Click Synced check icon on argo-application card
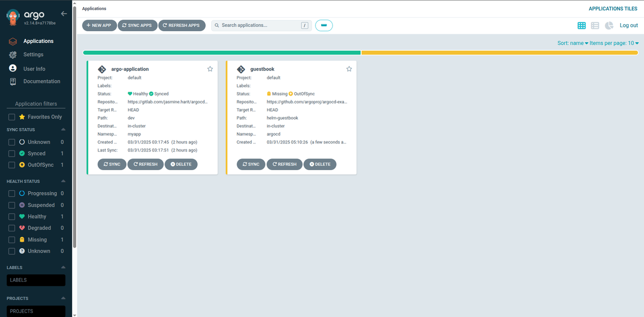 151,94
